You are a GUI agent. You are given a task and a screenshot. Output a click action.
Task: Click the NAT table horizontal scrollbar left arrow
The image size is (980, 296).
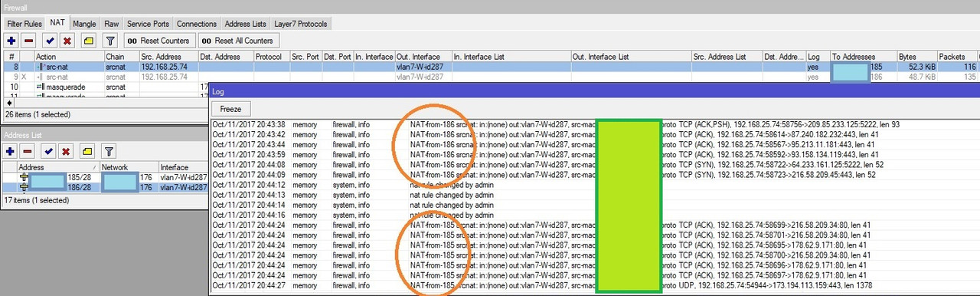coord(8,102)
